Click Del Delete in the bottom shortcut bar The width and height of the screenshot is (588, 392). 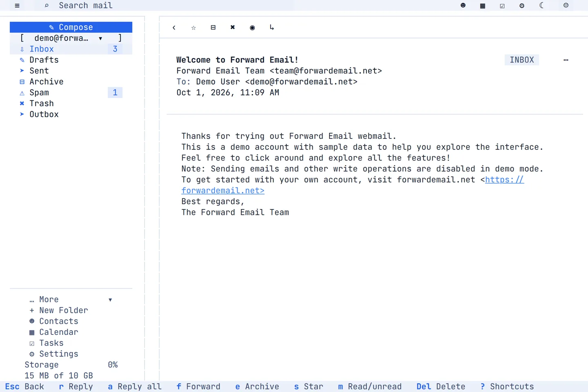coord(441,387)
